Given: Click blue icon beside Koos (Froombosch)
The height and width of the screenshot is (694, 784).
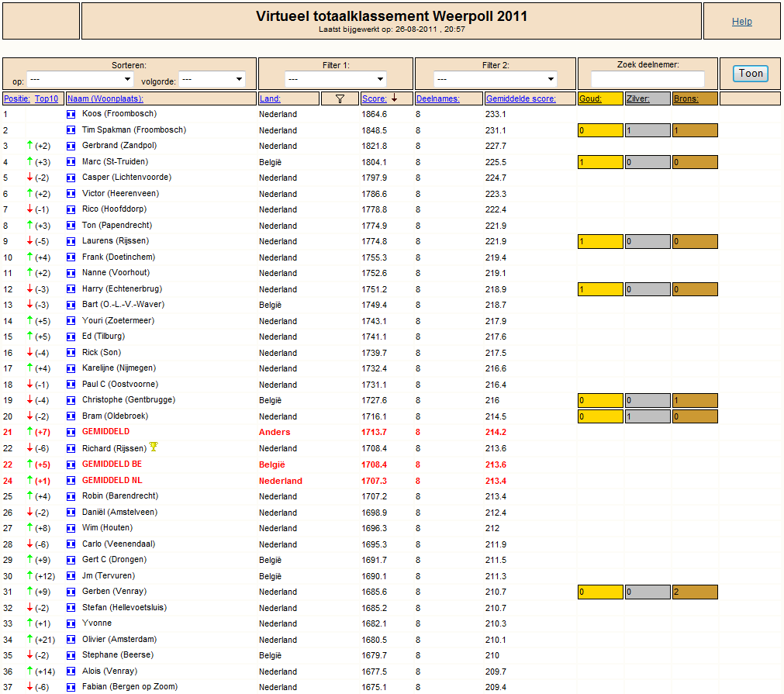Looking at the screenshot, I should coord(71,114).
